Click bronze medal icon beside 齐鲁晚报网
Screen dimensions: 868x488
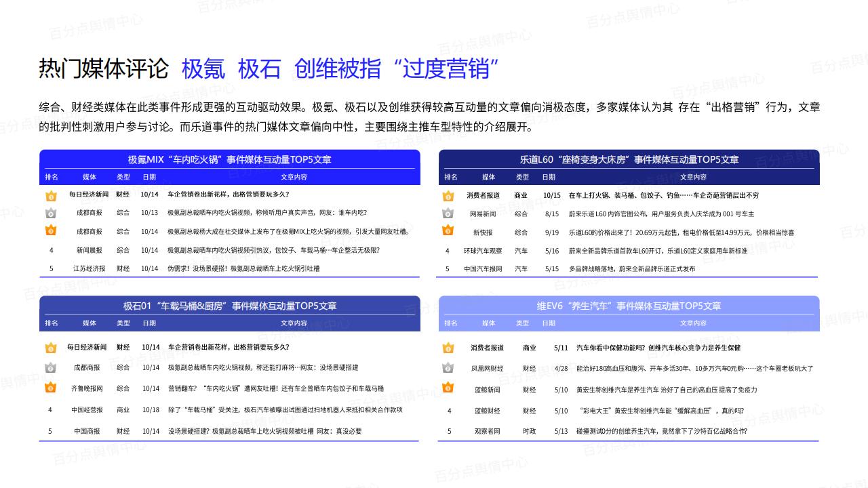click(x=51, y=388)
